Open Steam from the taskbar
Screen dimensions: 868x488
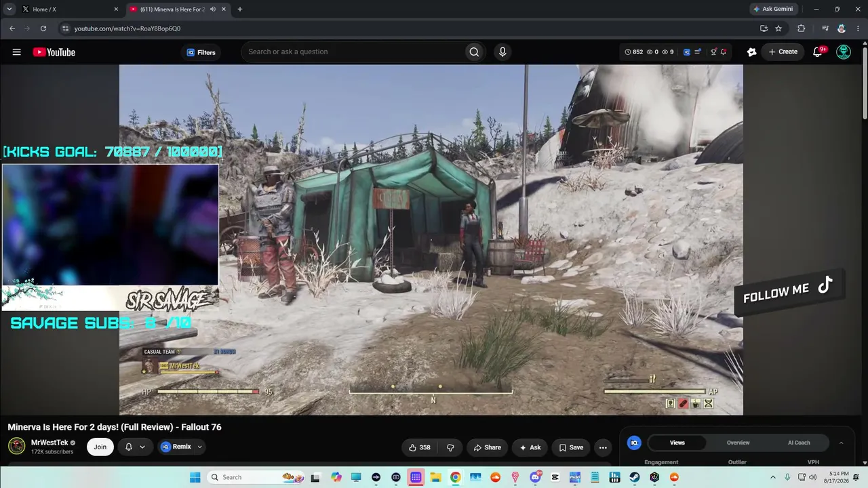pos(634,477)
